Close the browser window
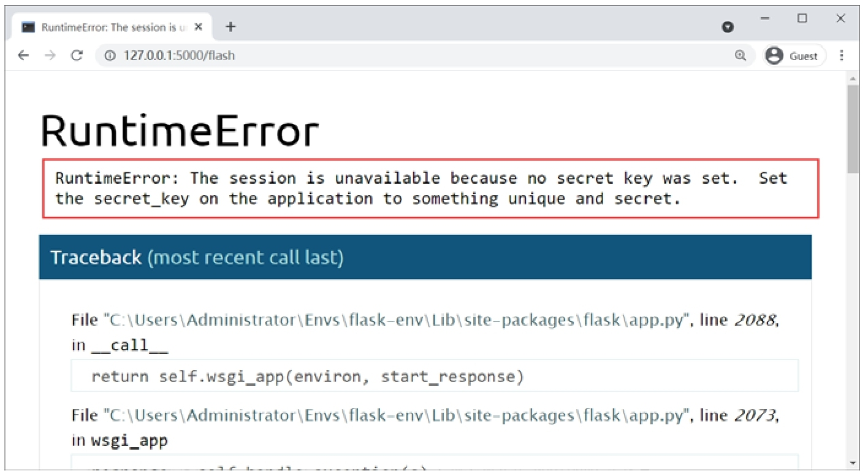Viewport: 868px width, 476px height. (x=841, y=18)
